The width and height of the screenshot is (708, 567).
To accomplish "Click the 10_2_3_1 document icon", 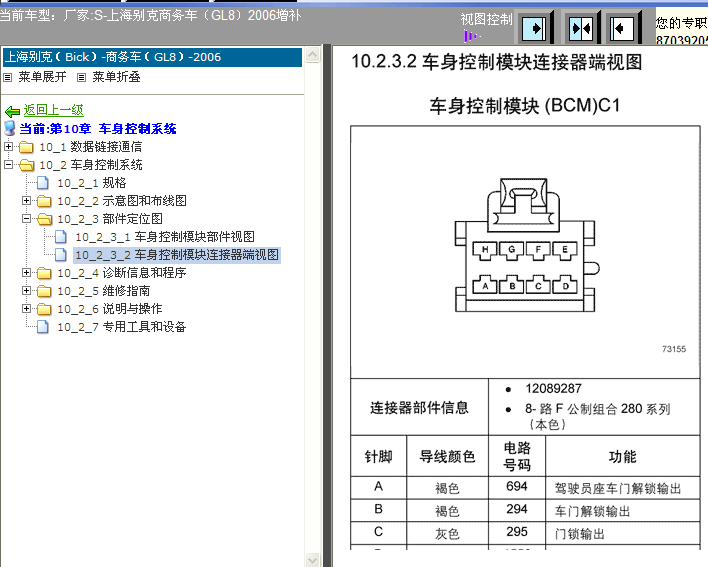I will 61,237.
